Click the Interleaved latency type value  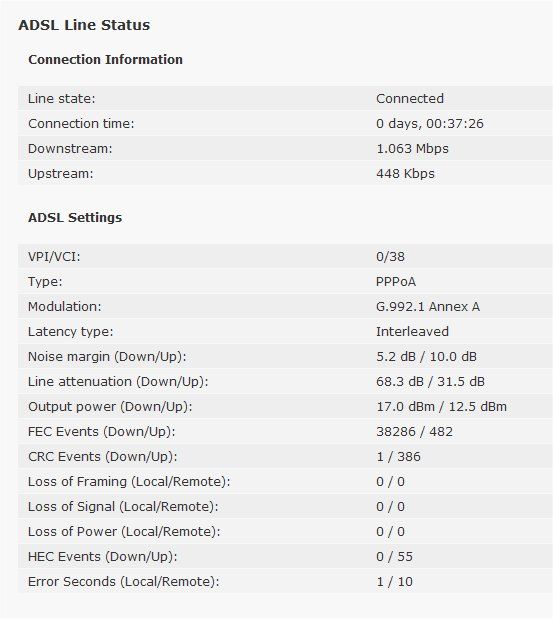point(412,332)
